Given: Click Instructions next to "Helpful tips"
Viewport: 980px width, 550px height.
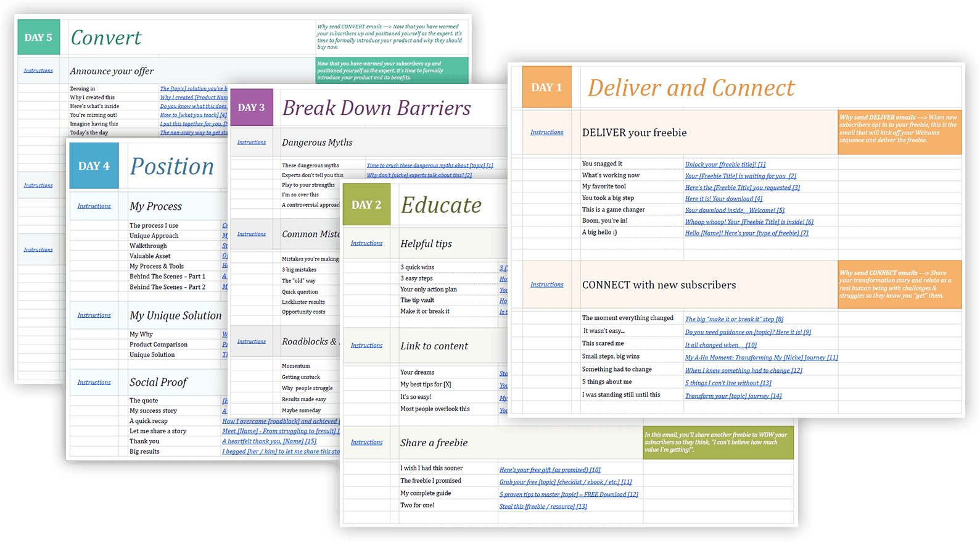Looking at the screenshot, I should 366,243.
